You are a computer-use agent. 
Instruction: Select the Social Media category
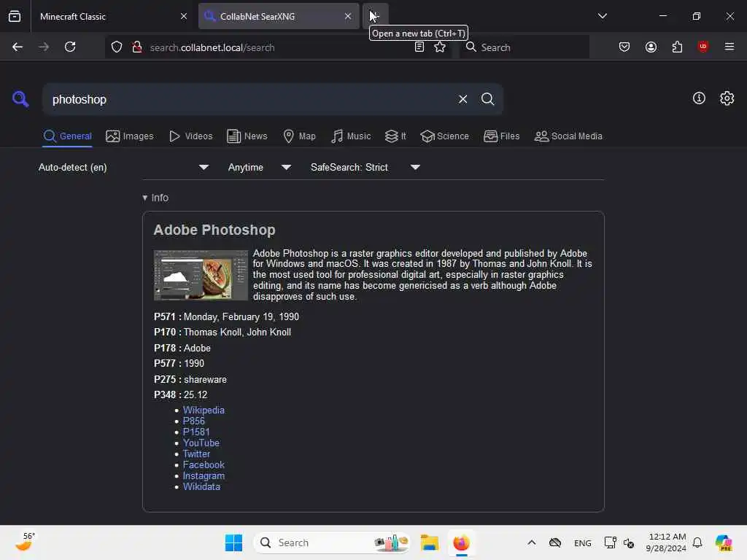pos(568,136)
